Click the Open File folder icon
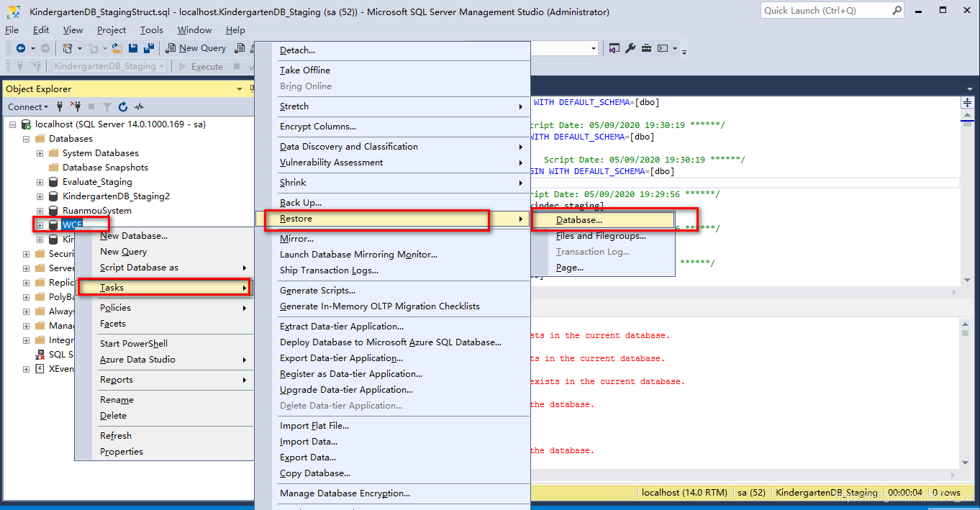Screen dimensions: 980x510 [118, 48]
